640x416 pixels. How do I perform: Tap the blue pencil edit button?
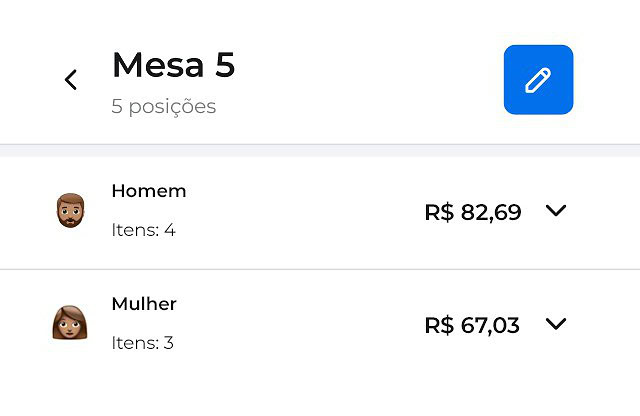[x=538, y=80]
